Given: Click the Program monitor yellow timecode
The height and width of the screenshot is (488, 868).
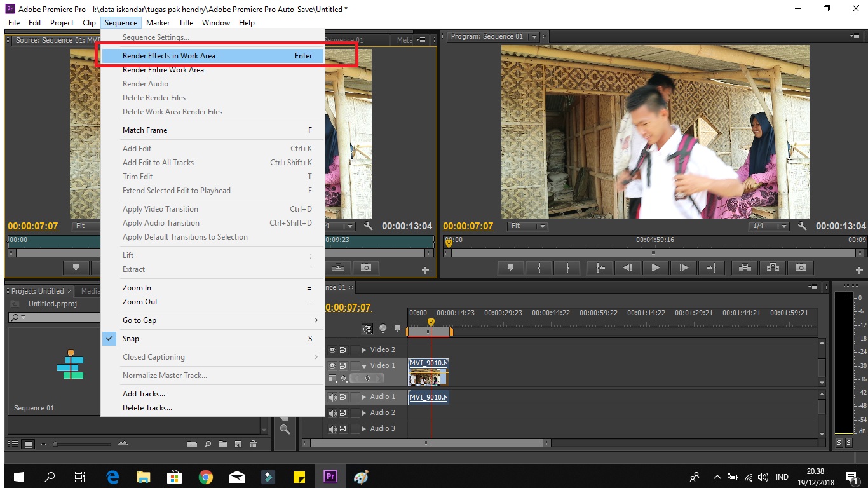Looking at the screenshot, I should pyautogui.click(x=468, y=226).
